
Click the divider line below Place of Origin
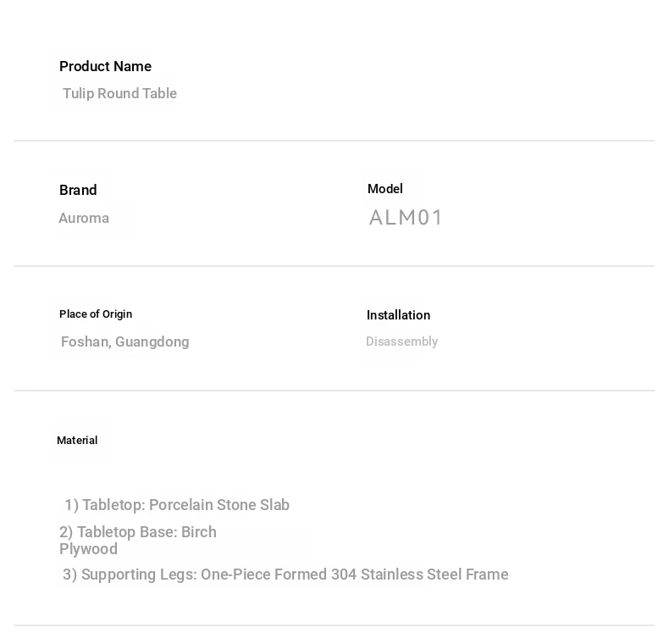coord(334,391)
